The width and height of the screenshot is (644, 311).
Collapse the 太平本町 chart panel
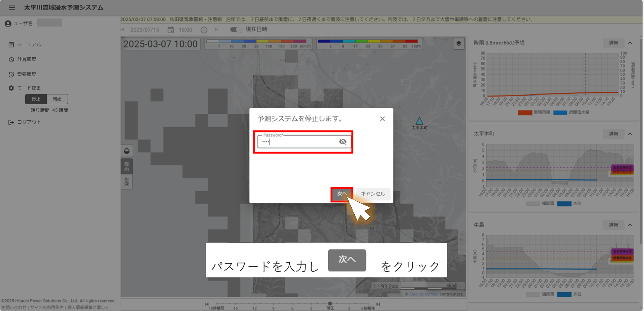[630, 134]
